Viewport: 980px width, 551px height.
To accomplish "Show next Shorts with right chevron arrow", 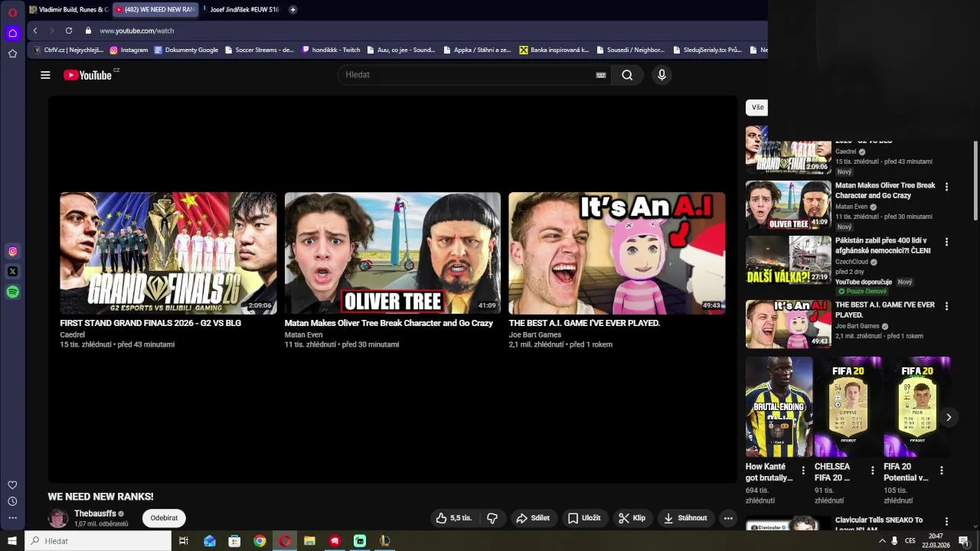I will coord(949,417).
